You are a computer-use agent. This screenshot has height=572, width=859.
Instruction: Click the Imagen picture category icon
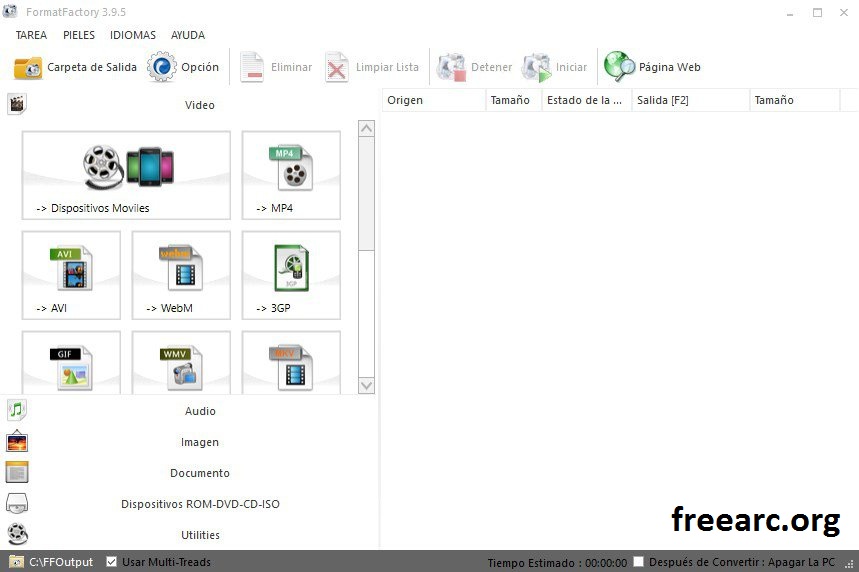[17, 441]
